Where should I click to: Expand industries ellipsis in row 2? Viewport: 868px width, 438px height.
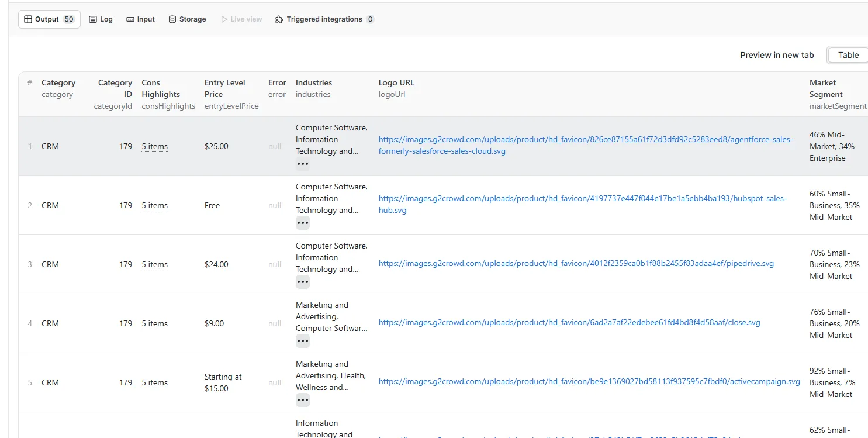(x=302, y=223)
